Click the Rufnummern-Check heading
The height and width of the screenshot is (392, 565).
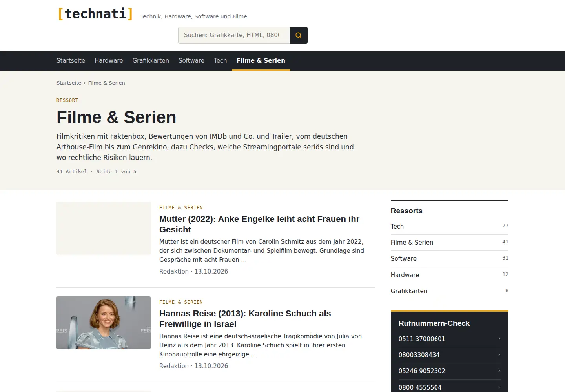pos(434,323)
